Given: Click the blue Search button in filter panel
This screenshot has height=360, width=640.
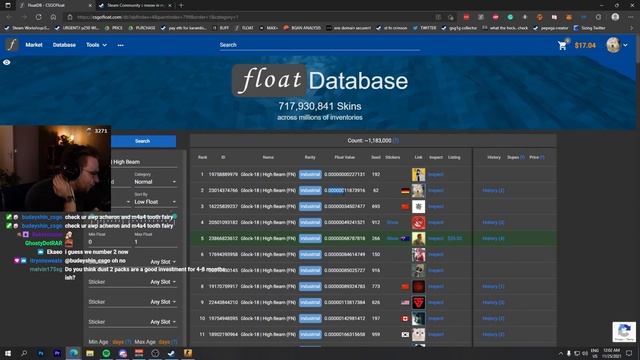Looking at the screenshot, I should 143,141.
